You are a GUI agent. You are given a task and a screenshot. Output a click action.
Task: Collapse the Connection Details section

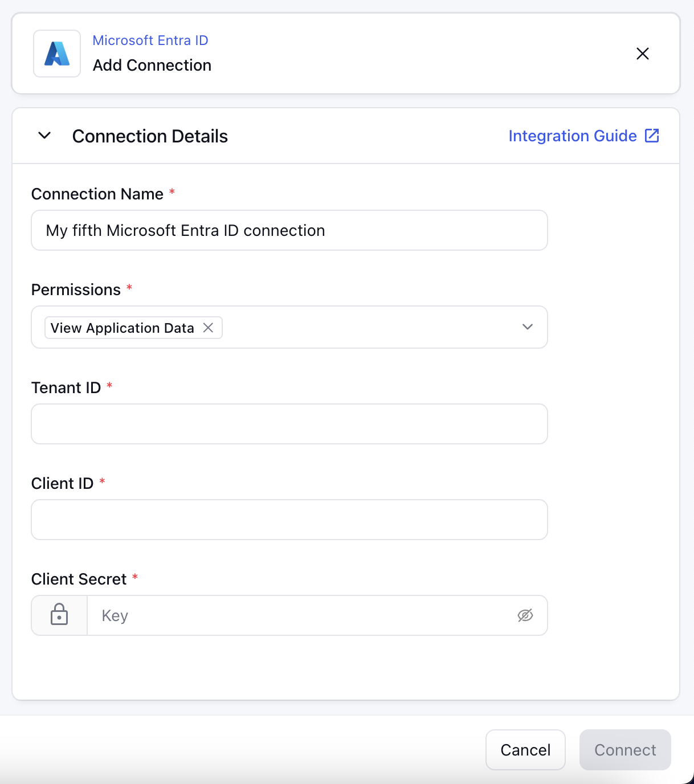pyautogui.click(x=44, y=136)
